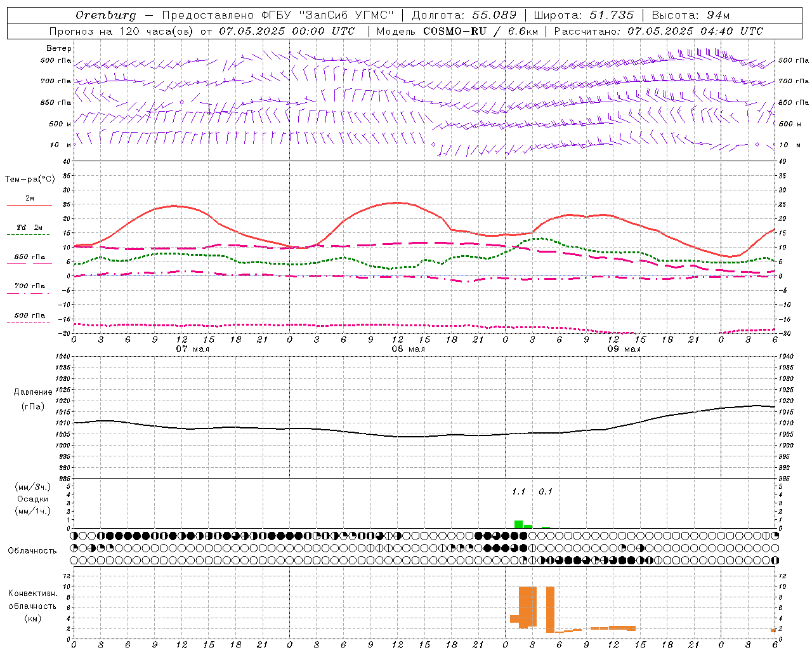Click the Ветер wind section label
The height and width of the screenshot is (650, 812).
(x=59, y=48)
